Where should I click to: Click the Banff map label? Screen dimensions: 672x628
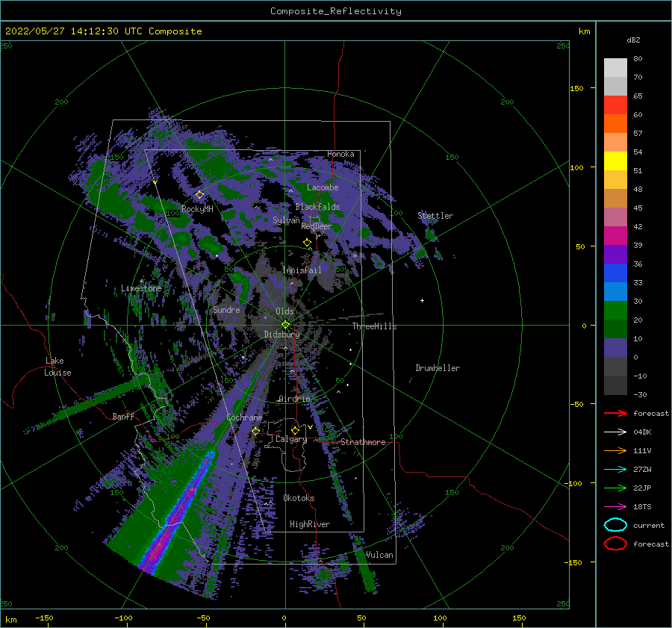123,416
